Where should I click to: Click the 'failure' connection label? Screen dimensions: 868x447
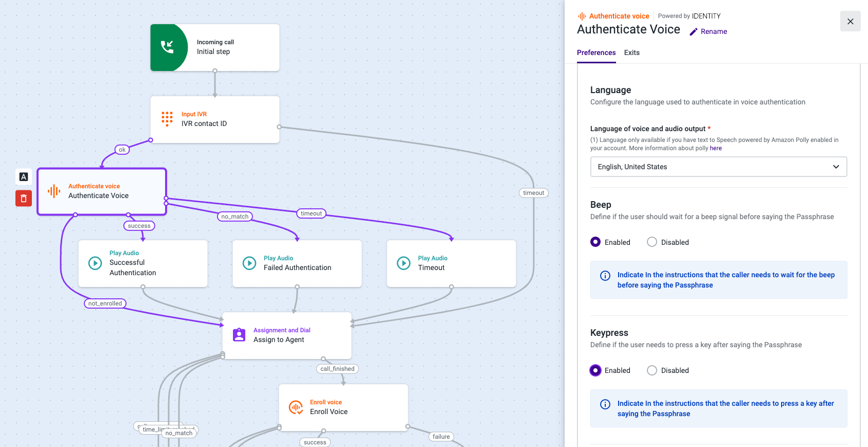pos(441,437)
